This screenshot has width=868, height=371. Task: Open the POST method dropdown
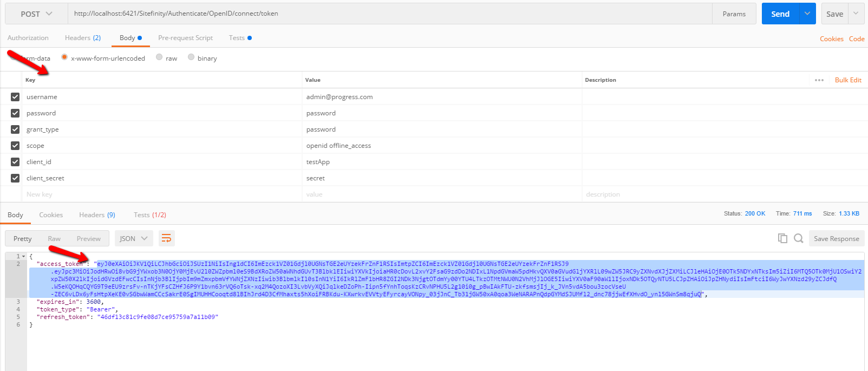click(36, 14)
